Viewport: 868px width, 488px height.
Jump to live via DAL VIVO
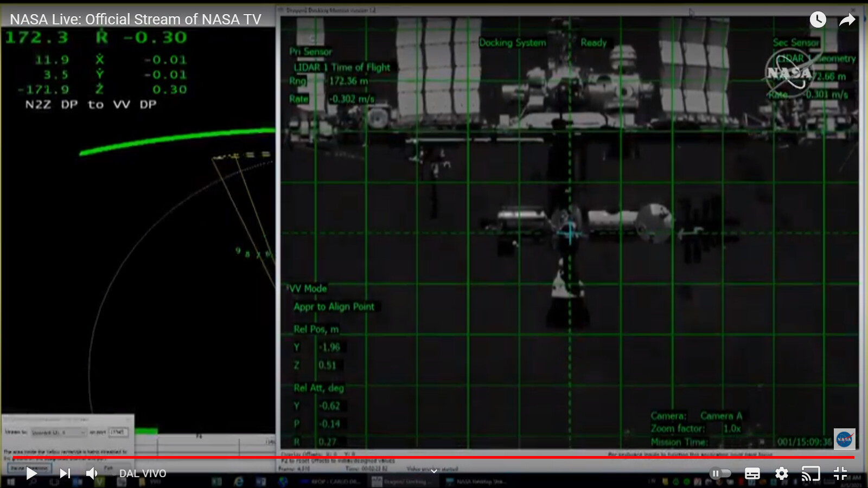coord(142,473)
